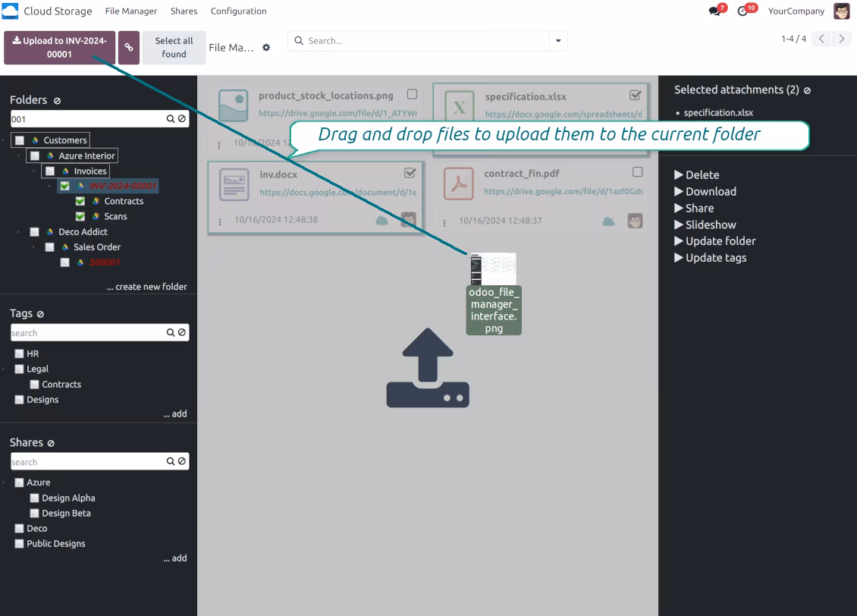857x616 pixels.
Task: Expand the Share action
Action: [694, 209]
